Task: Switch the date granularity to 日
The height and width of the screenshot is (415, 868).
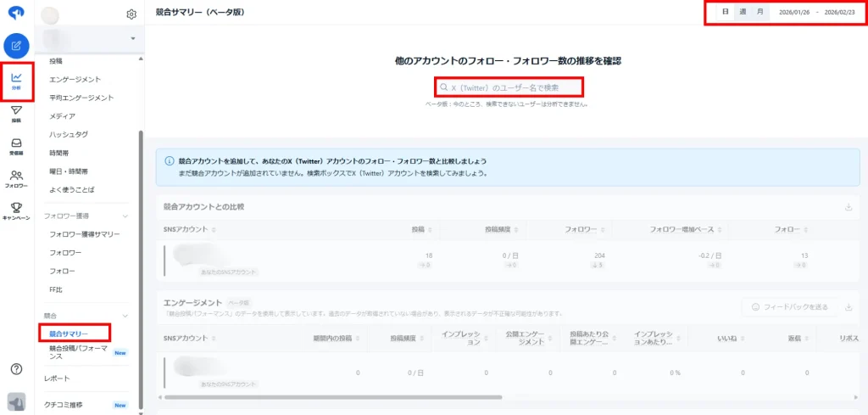Action: point(725,12)
